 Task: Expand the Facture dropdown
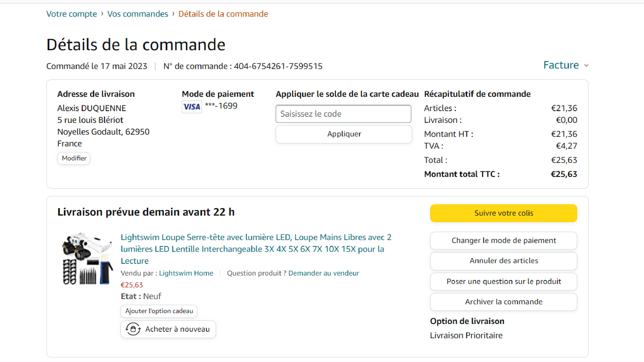tap(561, 65)
